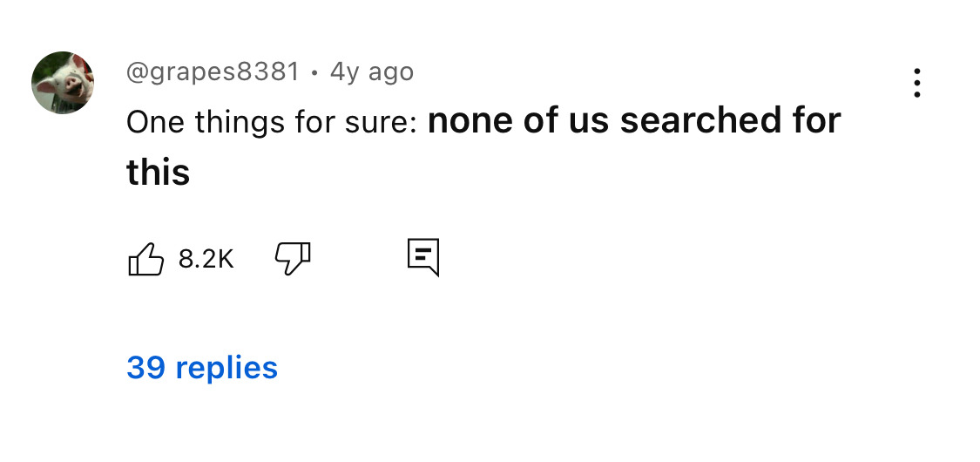Click the 8.2K like count
Viewport: 980px width, 462px height.
click(206, 259)
